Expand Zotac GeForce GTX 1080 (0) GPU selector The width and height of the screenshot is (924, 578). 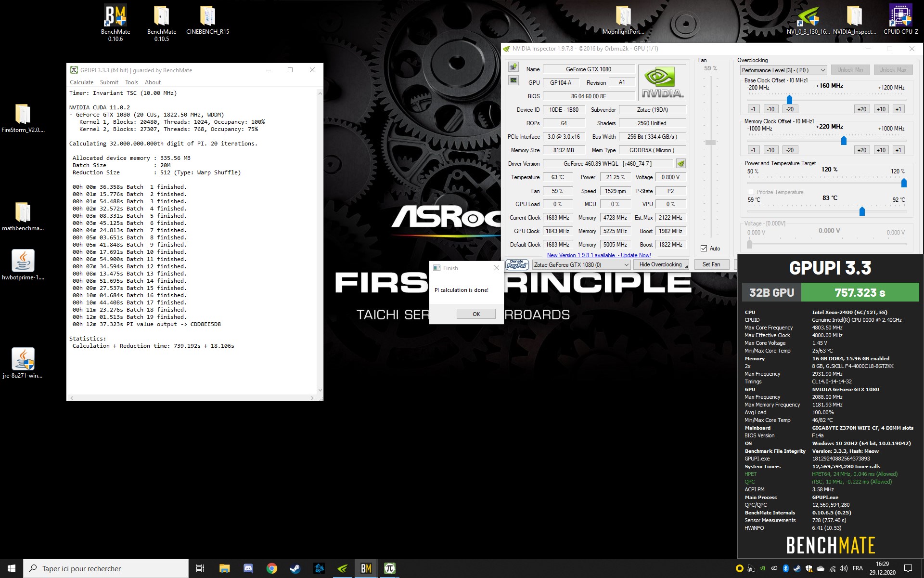pyautogui.click(x=582, y=264)
